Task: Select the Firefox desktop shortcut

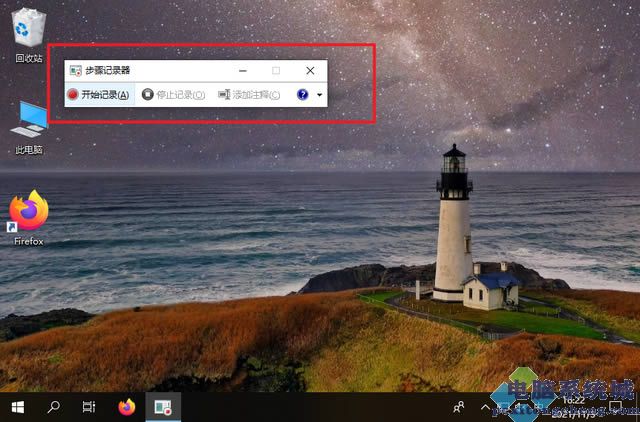Action: 29,218
